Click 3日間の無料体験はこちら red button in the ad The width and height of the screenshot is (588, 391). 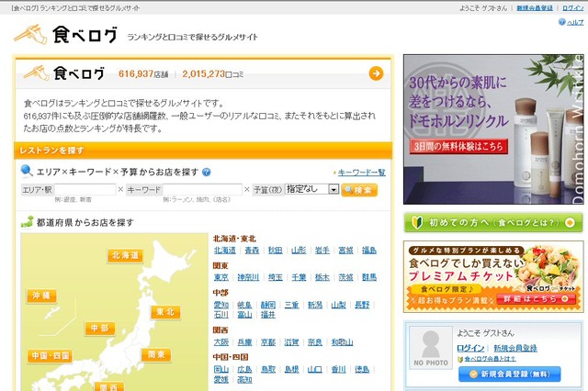coord(458,146)
